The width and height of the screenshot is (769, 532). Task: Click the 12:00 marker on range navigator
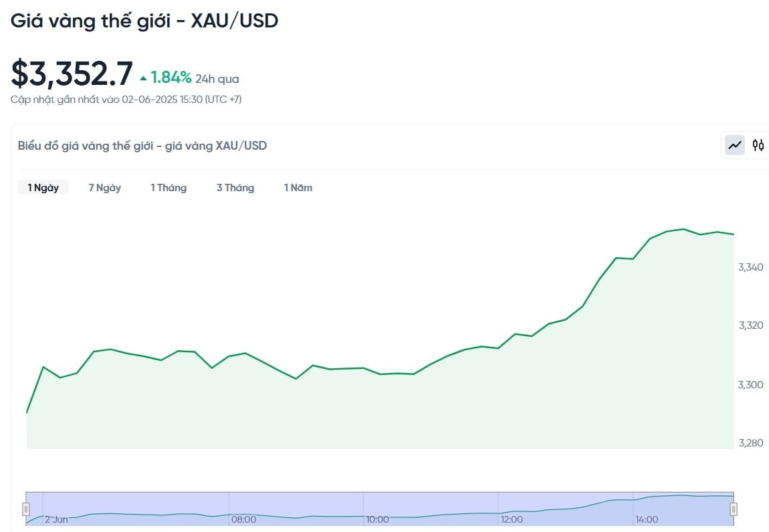[512, 519]
